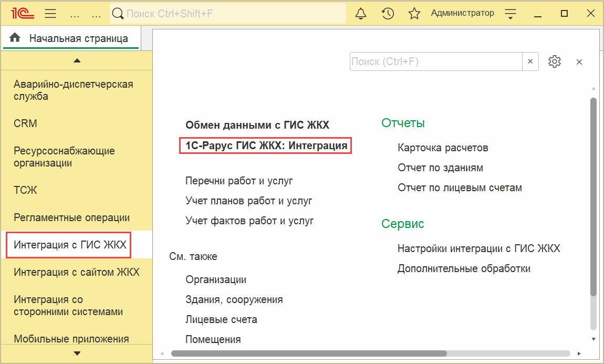Open service and settings dropdown icon
The image size is (604, 364).
click(511, 14)
